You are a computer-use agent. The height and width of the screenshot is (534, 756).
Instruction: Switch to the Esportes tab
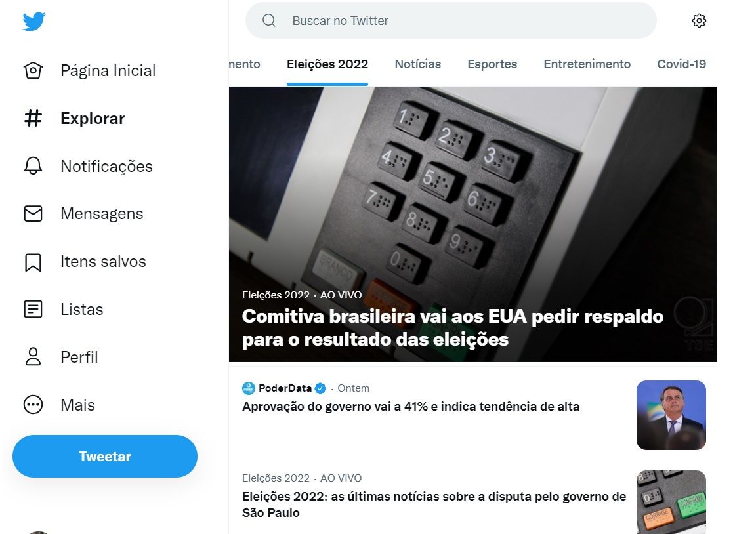pyautogui.click(x=492, y=64)
